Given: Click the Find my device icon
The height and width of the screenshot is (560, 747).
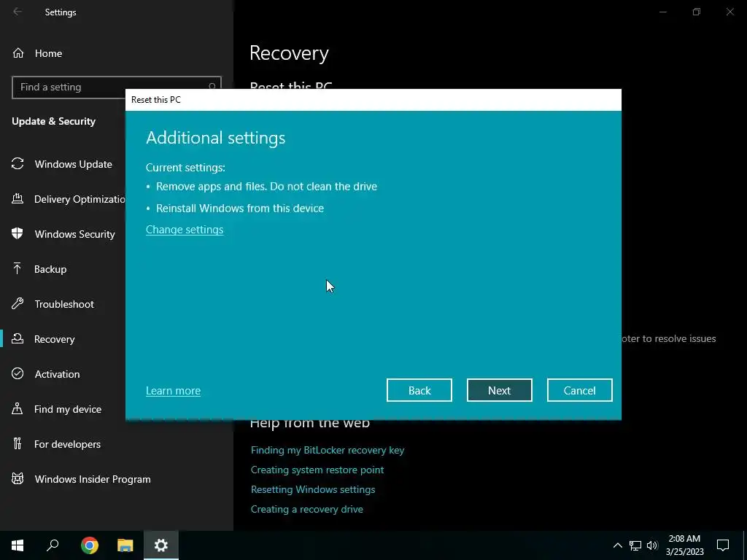Looking at the screenshot, I should point(18,408).
